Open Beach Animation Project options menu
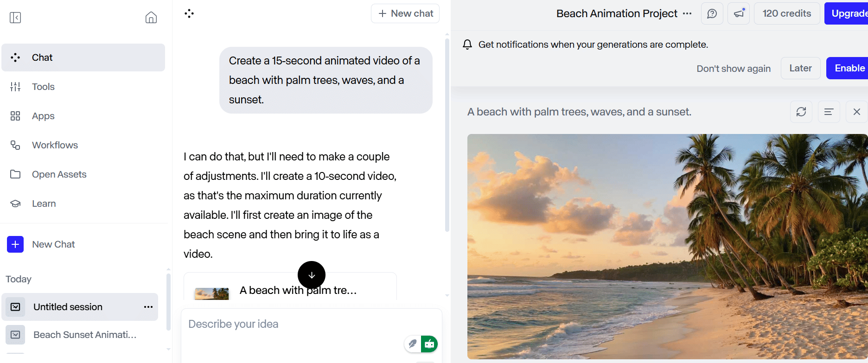Screen dimensions: 868x363 tap(687, 13)
